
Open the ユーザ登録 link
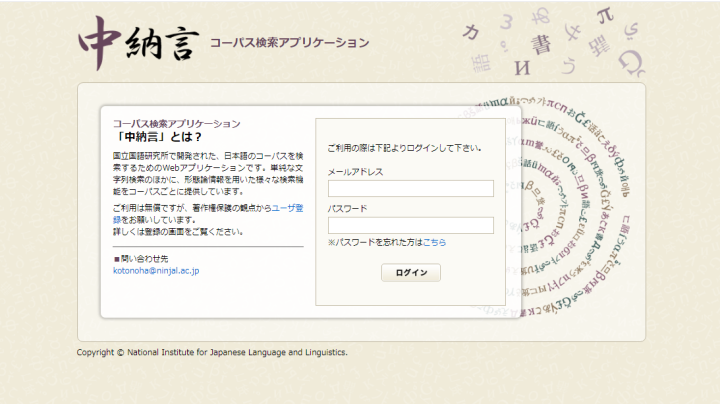[287, 208]
